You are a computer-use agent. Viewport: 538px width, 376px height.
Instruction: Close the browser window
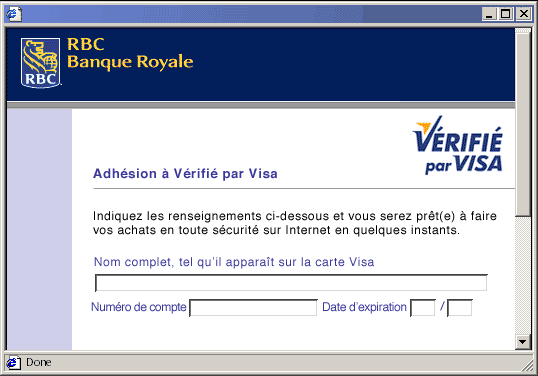click(x=524, y=14)
